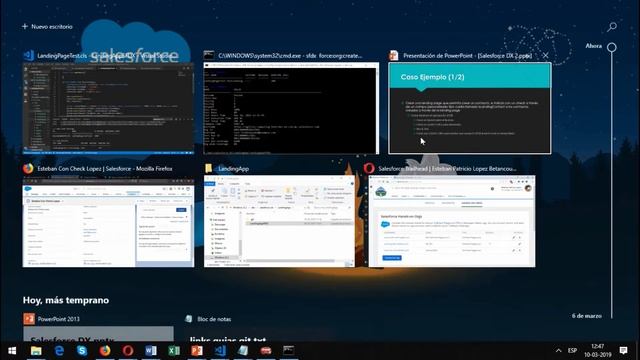Switch to Visual Studio Code from taskbar
This screenshot has height=360, width=640.
pyautogui.click(x=220, y=351)
